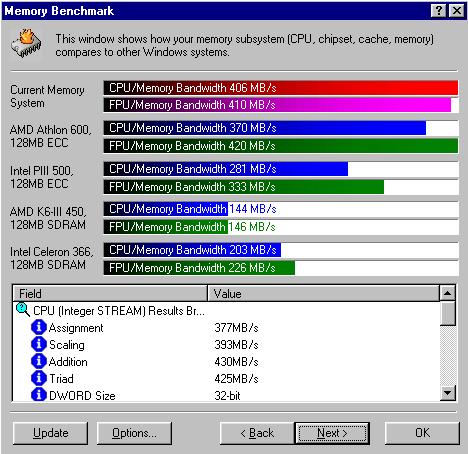Screen dimensions: 468x454
Task: Advance with the Next button
Action: click(332, 433)
